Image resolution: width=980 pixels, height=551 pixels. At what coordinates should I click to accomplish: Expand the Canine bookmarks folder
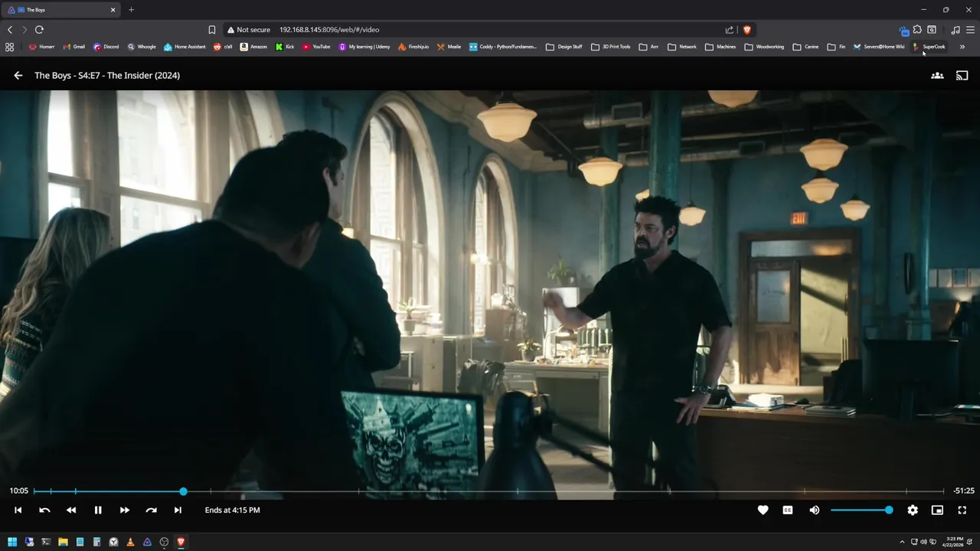click(805, 47)
